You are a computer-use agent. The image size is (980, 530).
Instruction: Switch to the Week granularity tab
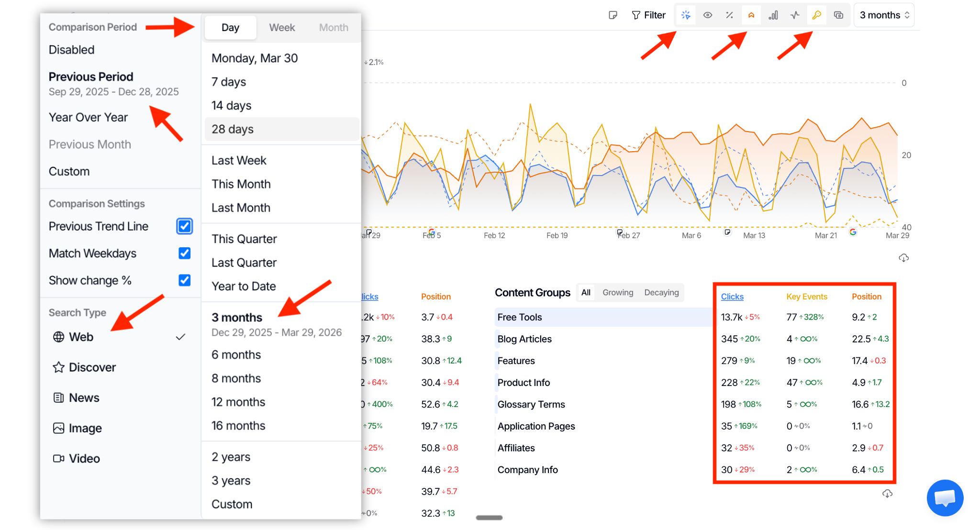[282, 28]
